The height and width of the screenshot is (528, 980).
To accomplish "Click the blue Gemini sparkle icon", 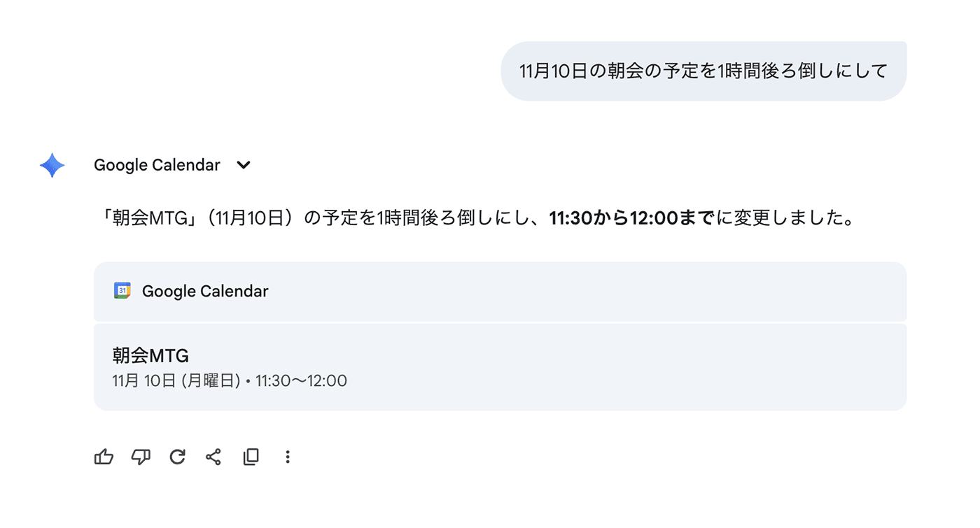I will click(52, 166).
